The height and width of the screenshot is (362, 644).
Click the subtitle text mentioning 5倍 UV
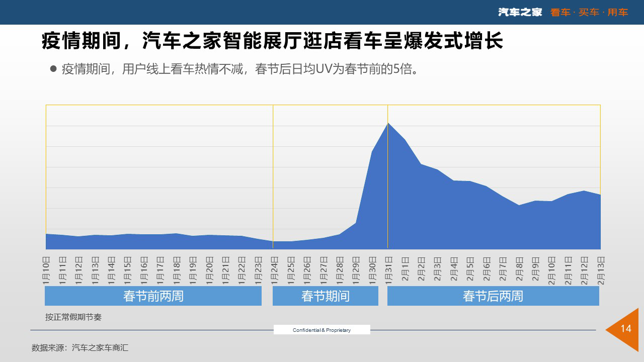pos(240,69)
